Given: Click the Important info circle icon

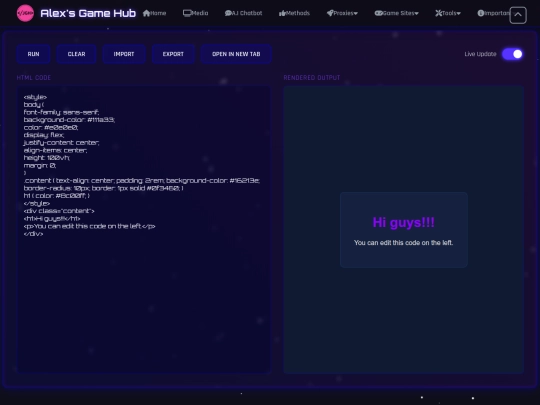Looking at the screenshot, I should [x=481, y=13].
